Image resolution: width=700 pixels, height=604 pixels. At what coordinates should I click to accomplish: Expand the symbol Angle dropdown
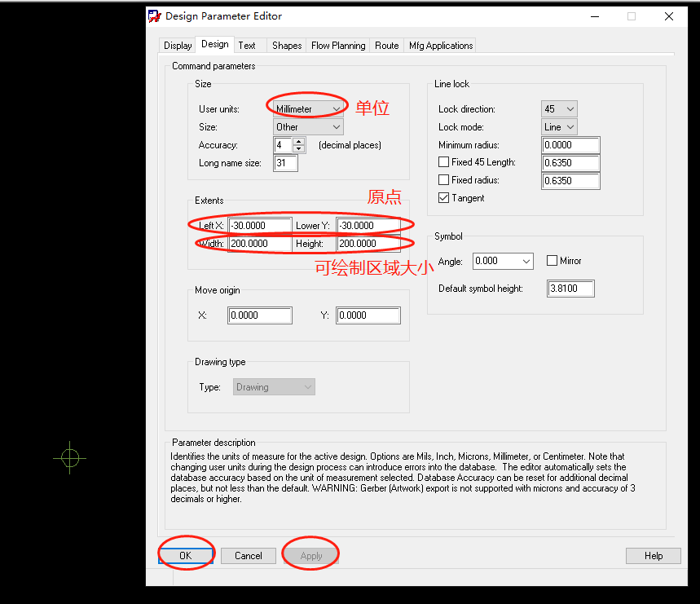pyautogui.click(x=526, y=262)
